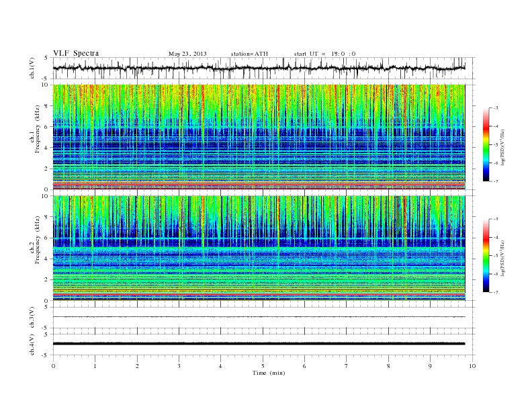Click the "8" kHz tick of ch.2 spectrogram
Image resolution: width=532 pixels, height=411 pixels.
pos(46,217)
